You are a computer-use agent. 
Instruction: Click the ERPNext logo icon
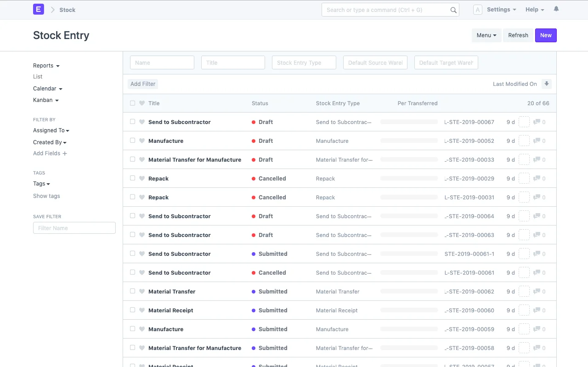(38, 9)
